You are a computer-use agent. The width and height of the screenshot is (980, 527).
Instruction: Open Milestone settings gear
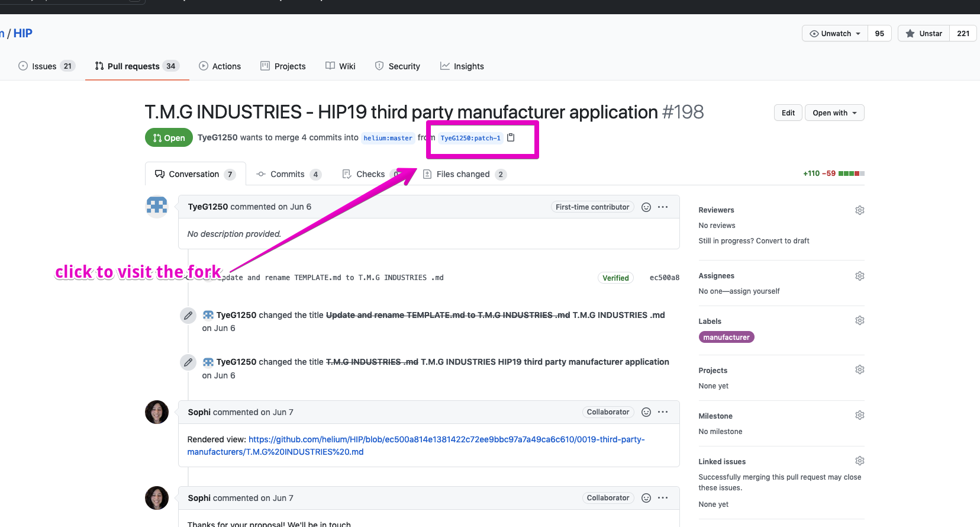point(860,415)
